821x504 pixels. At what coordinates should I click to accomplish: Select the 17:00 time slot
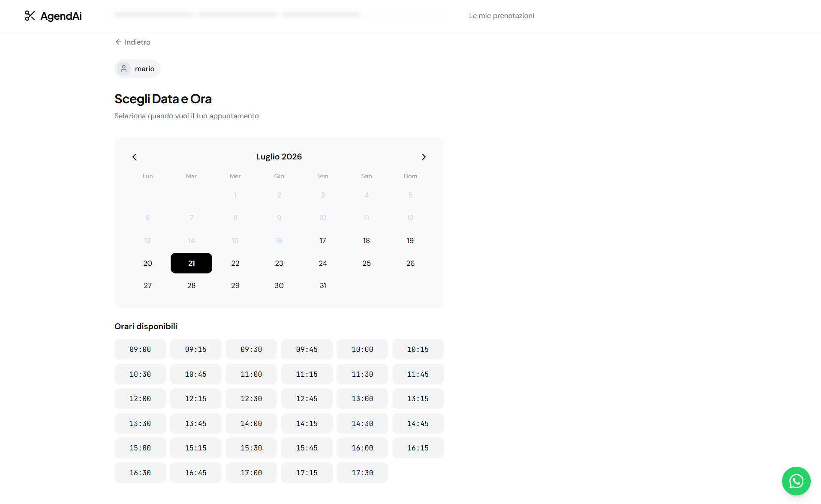(251, 473)
